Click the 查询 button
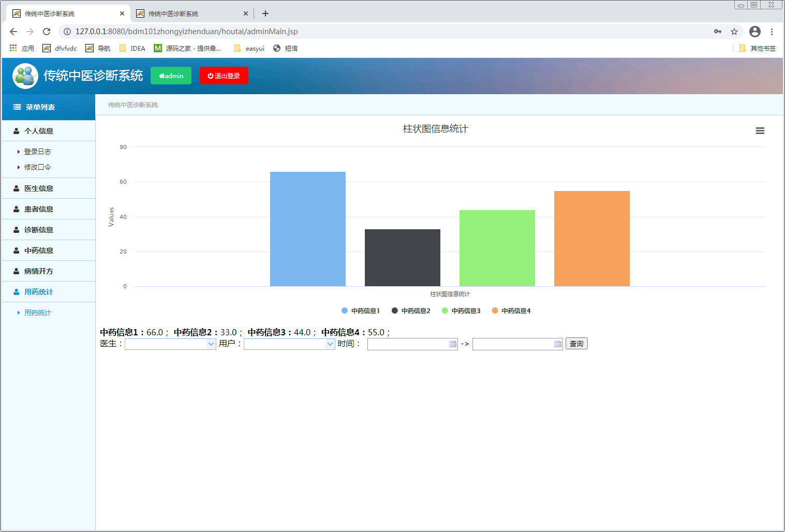The image size is (785, 532). pyautogui.click(x=576, y=344)
